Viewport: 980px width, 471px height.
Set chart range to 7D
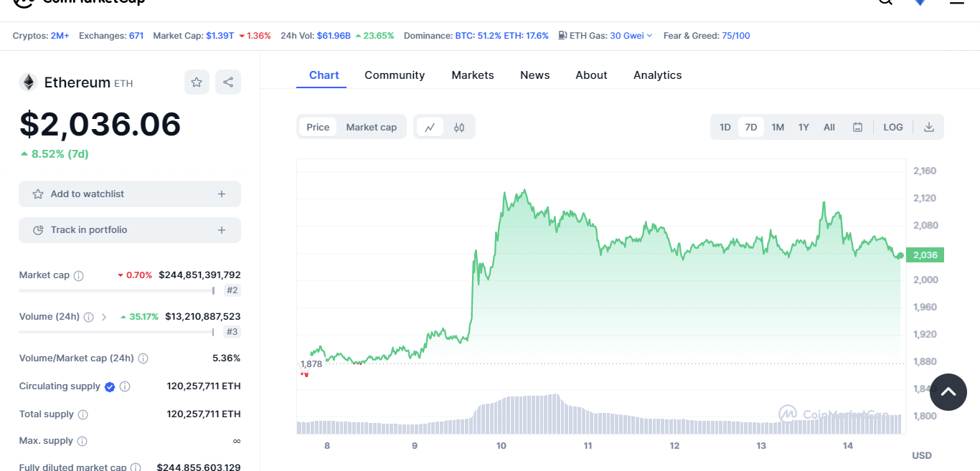pyautogui.click(x=751, y=127)
